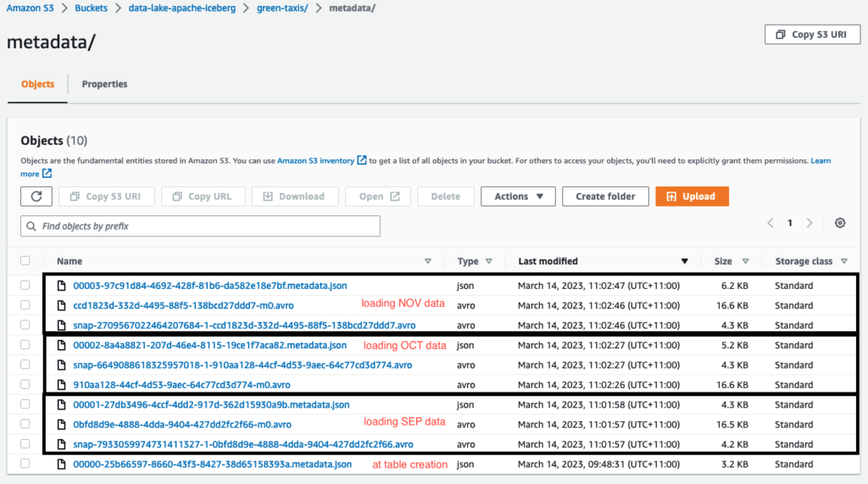
Task: Check the box for 00001-27db3496 metadata.json
Action: (x=25, y=403)
